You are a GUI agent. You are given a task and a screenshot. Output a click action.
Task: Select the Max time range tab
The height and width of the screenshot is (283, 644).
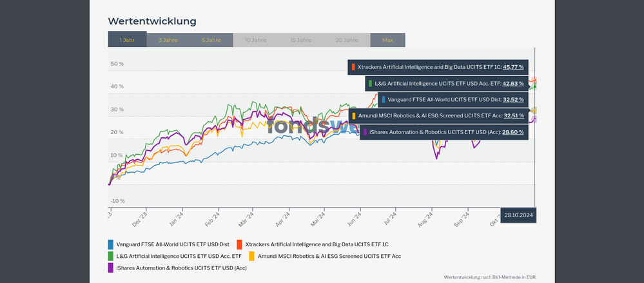click(x=387, y=40)
